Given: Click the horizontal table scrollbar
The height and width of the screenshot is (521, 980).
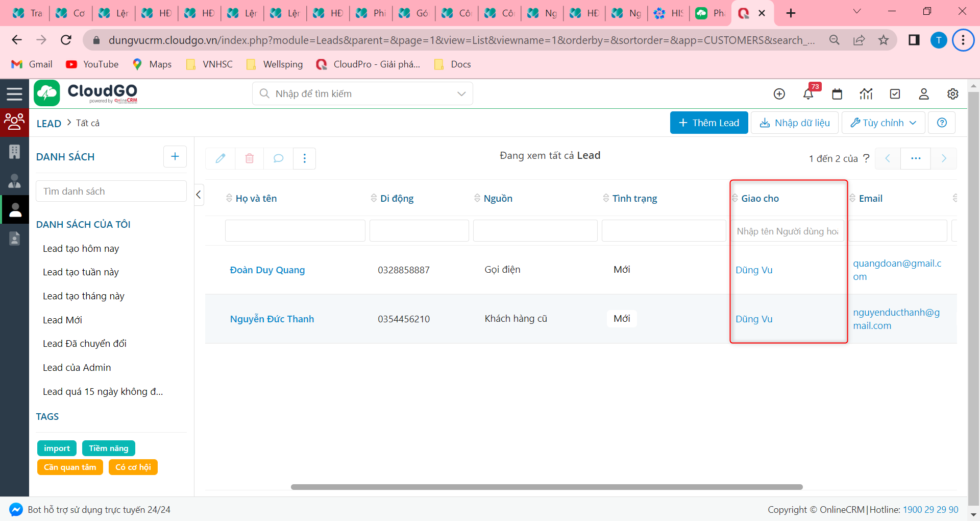Looking at the screenshot, I should coord(546,487).
